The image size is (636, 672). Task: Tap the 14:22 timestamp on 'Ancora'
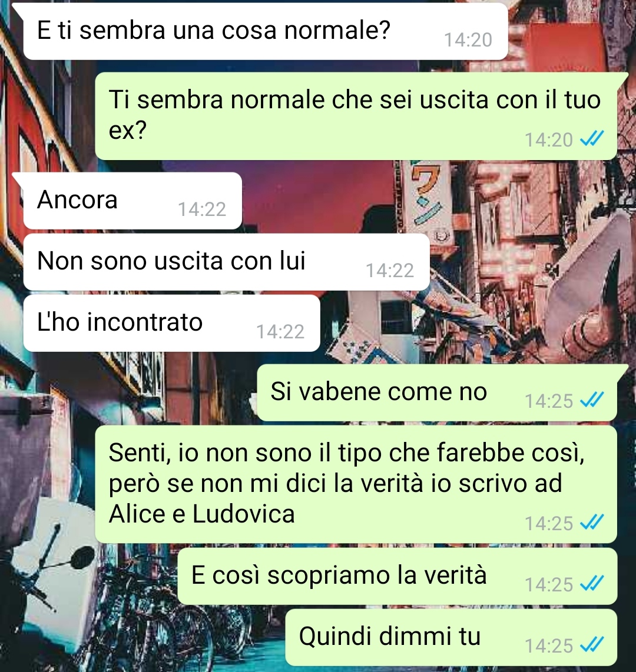[202, 209]
